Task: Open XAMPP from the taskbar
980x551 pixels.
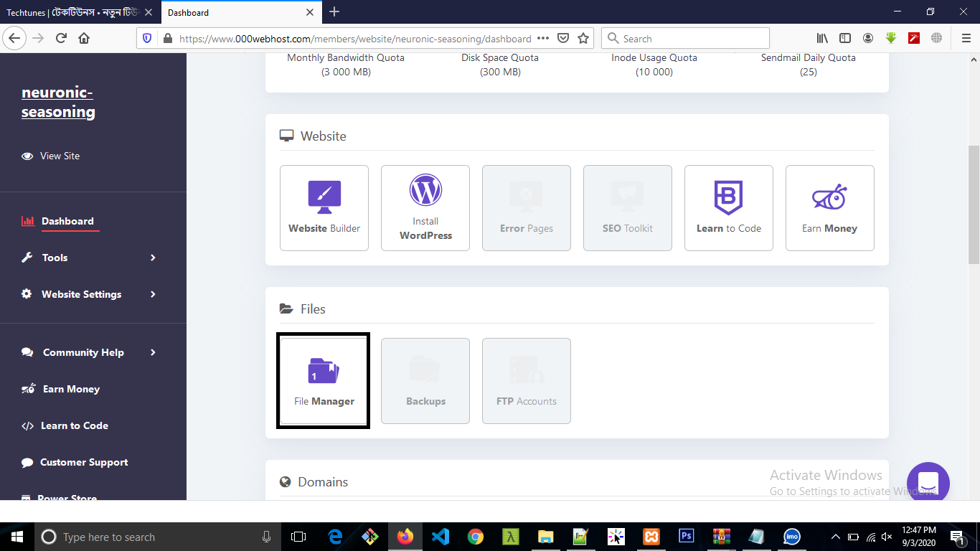Action: (x=651, y=537)
